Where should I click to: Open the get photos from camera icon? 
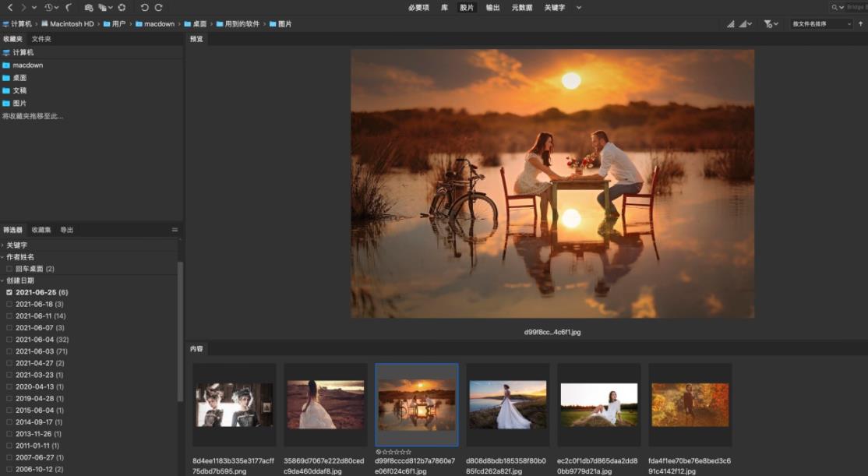click(x=88, y=7)
